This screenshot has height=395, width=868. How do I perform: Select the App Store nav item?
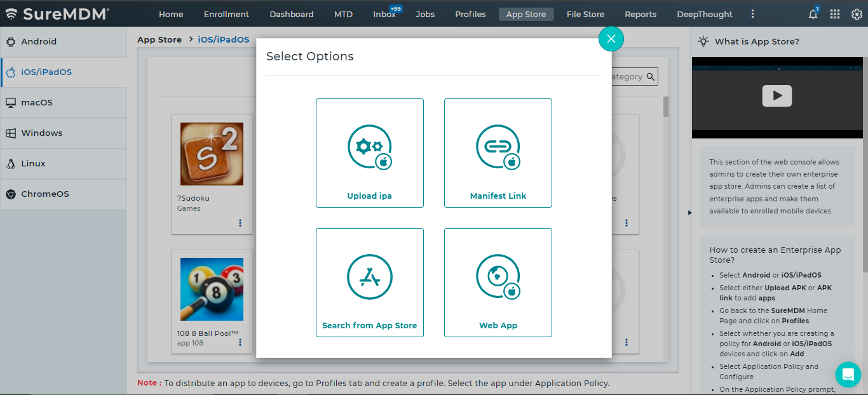tap(526, 14)
